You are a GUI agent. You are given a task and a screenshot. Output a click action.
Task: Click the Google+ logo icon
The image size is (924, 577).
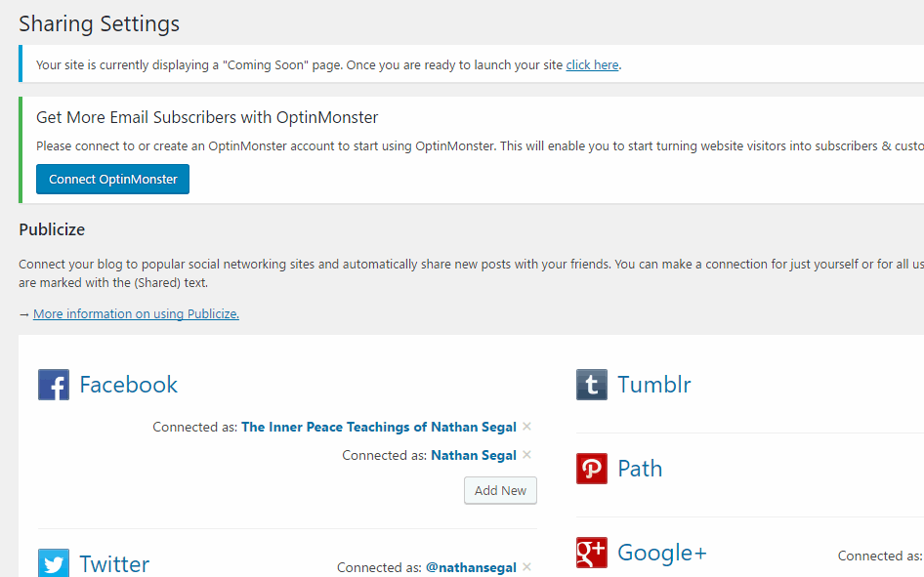click(x=592, y=553)
